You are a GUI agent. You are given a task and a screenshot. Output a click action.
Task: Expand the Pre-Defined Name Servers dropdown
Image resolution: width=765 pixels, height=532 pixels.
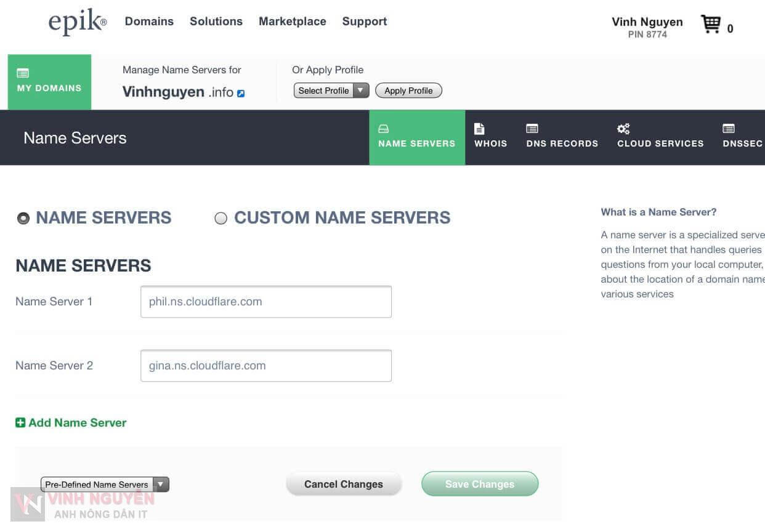coord(105,485)
